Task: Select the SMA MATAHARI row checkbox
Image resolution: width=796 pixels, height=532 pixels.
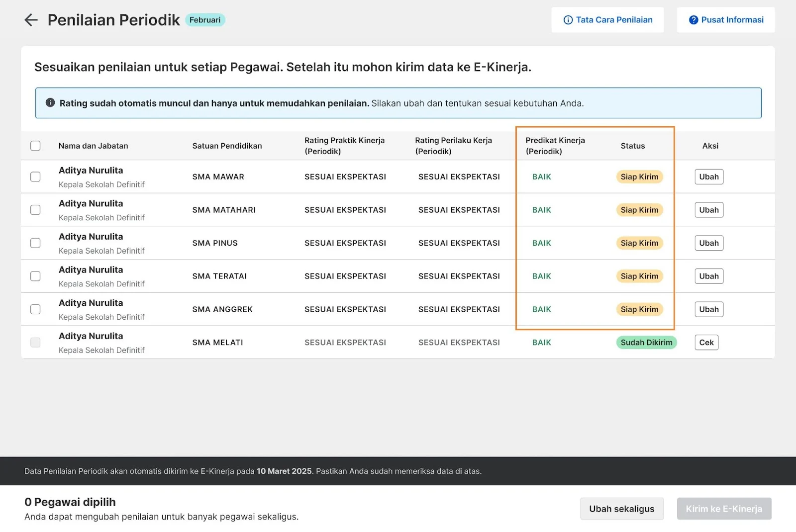Action: 35,210
